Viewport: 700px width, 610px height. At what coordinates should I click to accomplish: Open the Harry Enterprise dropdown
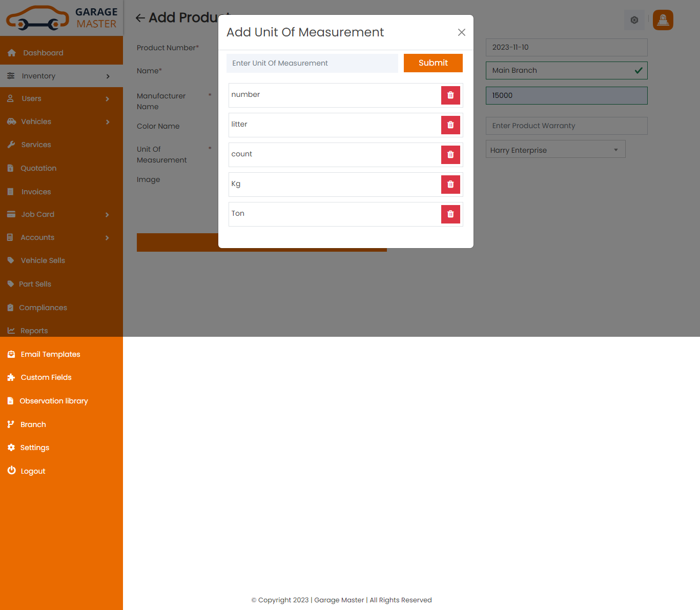555,150
